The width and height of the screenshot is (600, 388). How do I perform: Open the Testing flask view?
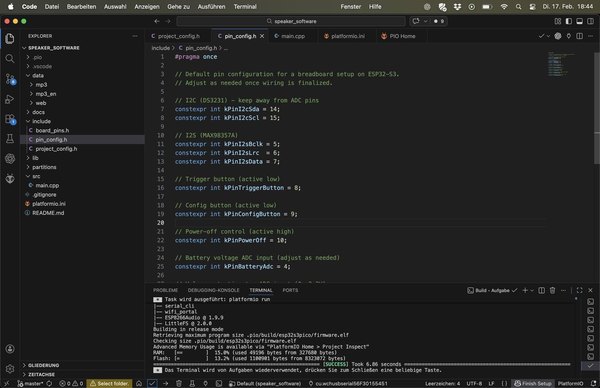(10, 139)
